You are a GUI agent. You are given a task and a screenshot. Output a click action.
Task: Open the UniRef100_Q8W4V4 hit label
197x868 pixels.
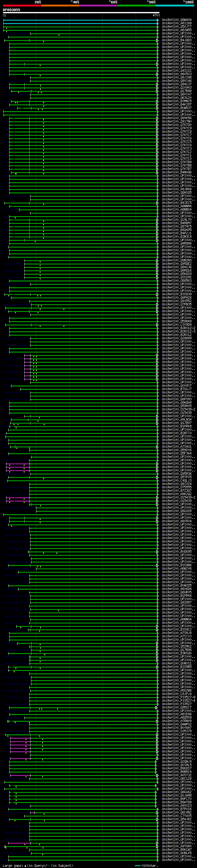[x=177, y=20]
